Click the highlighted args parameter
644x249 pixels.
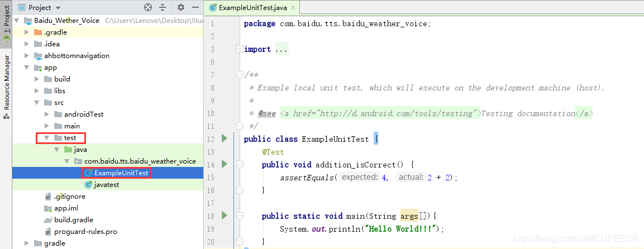[x=409, y=216]
